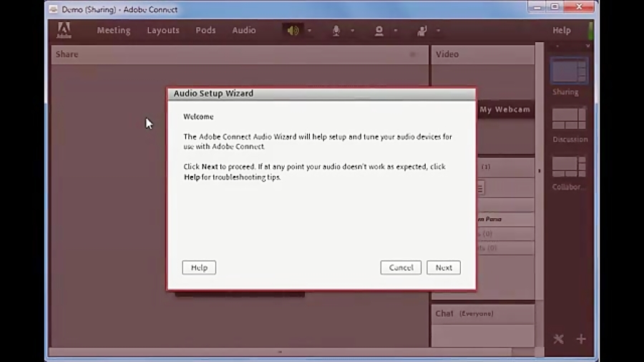Image resolution: width=644 pixels, height=362 pixels.
Task: Click Next in Audio Setup Wizard
Action: coord(444,268)
